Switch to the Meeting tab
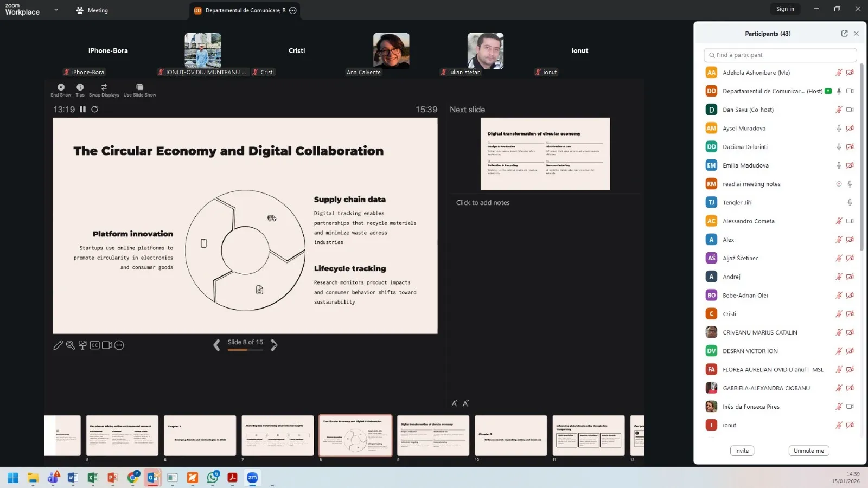The image size is (868, 488). (92, 10)
